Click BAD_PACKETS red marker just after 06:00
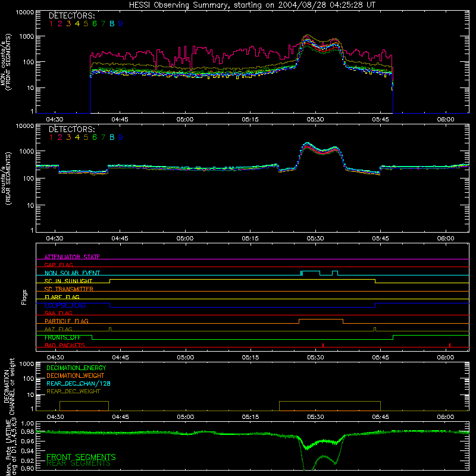This screenshot has width=476, height=476. click(x=450, y=345)
